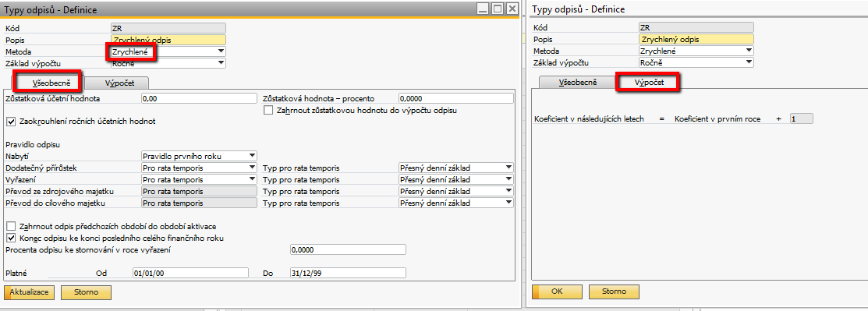Expand the Metoda dropdown in the left window
This screenshot has width=868, height=311.
pos(221,51)
